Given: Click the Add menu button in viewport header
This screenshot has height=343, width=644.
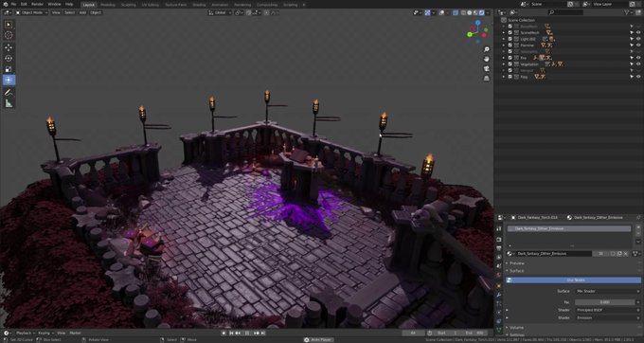Looking at the screenshot, I should pyautogui.click(x=82, y=12).
